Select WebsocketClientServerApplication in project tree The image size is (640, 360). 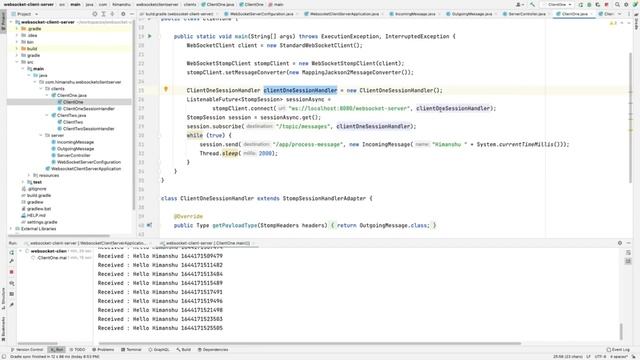click(86, 169)
